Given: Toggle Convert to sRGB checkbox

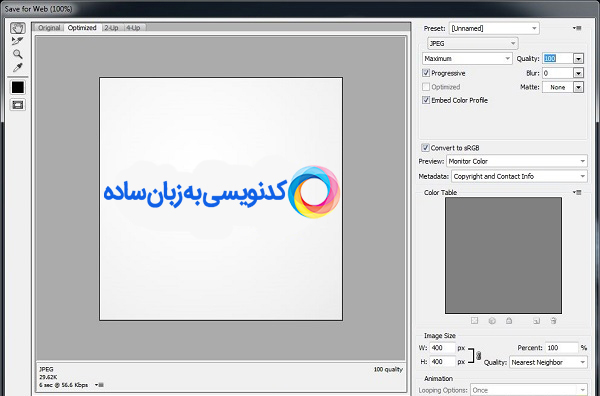Looking at the screenshot, I should 425,148.
